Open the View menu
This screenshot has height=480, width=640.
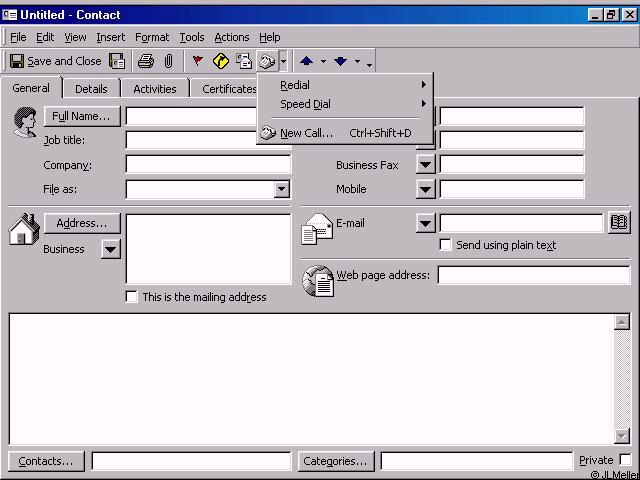tap(75, 37)
